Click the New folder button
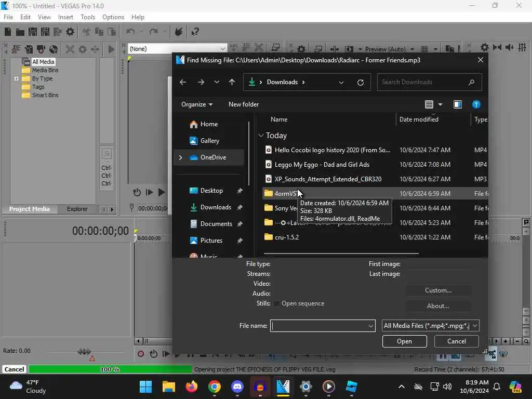532x399 pixels. pos(244,104)
